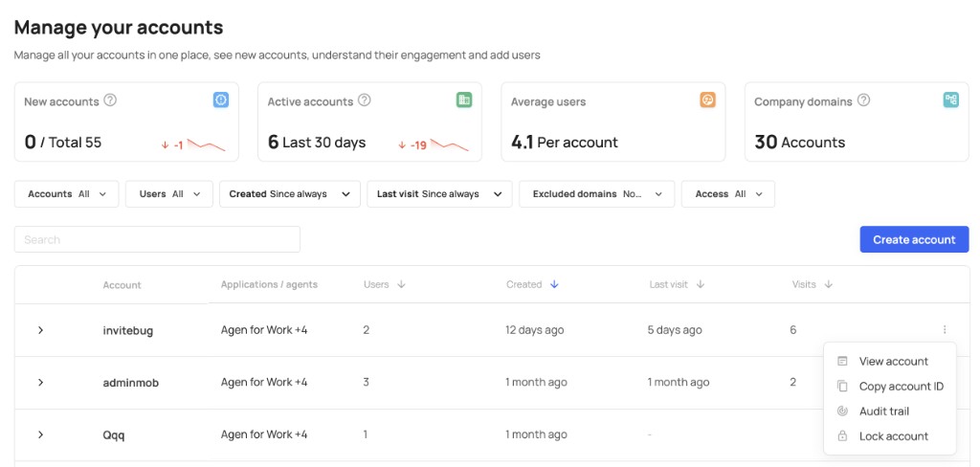Open the Accounts All filter dropdown
The image size is (980, 467).
tap(66, 194)
